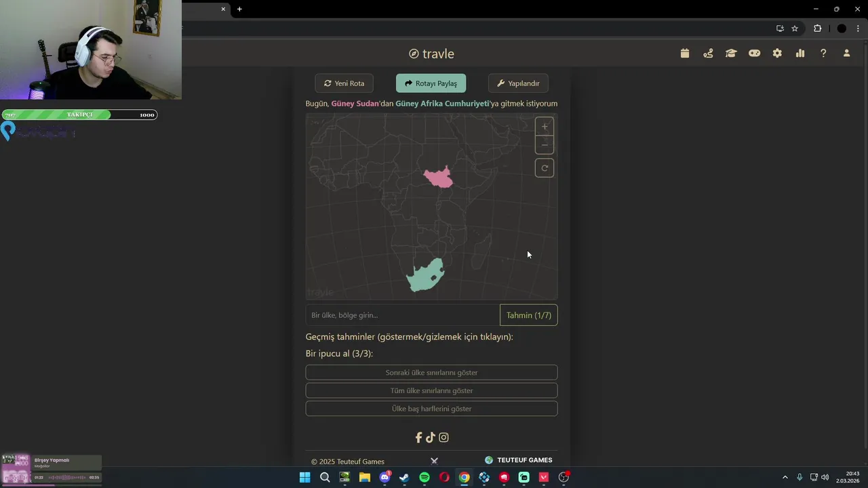Open the volume speaker tray icon

coord(825,477)
